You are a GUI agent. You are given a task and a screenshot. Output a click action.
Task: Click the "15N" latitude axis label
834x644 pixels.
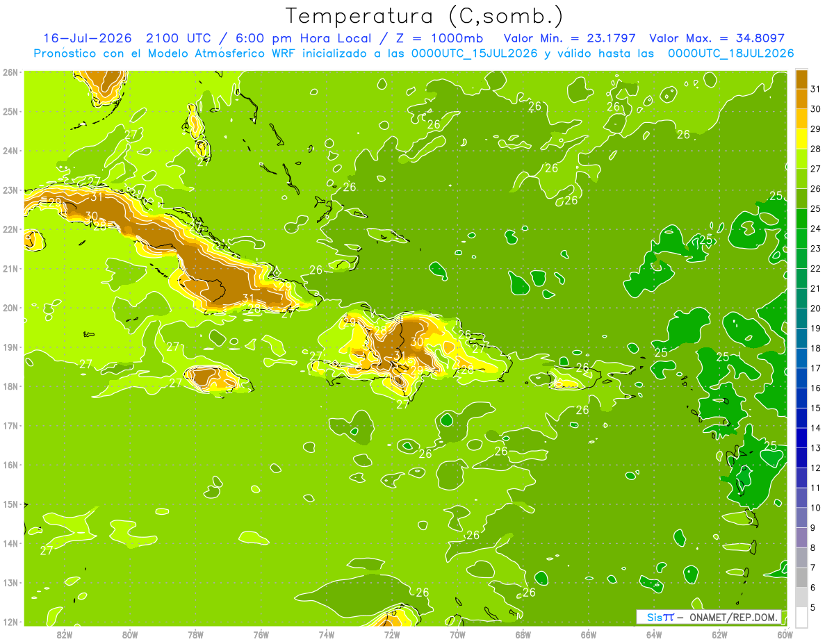coord(10,504)
